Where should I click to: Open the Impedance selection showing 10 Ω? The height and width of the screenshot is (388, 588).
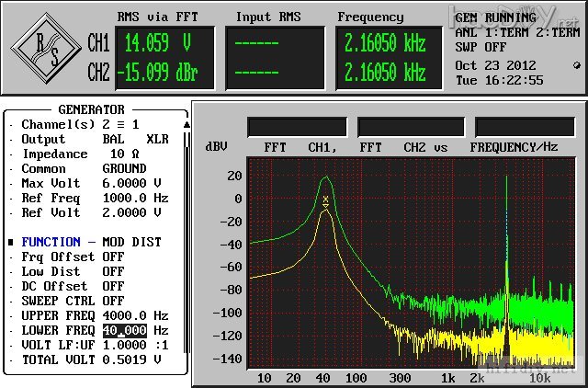tap(124, 154)
